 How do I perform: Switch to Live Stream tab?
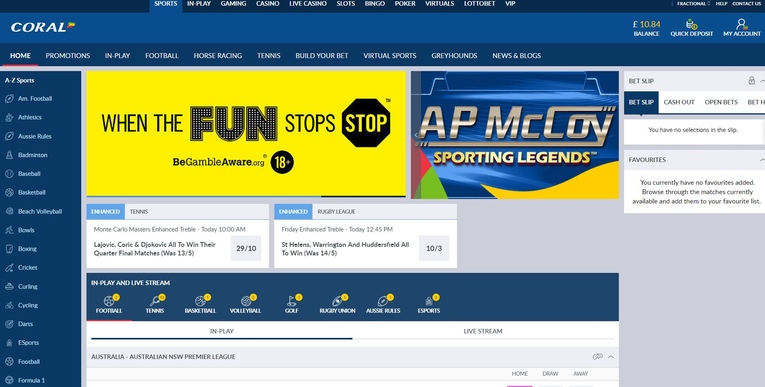pos(483,331)
